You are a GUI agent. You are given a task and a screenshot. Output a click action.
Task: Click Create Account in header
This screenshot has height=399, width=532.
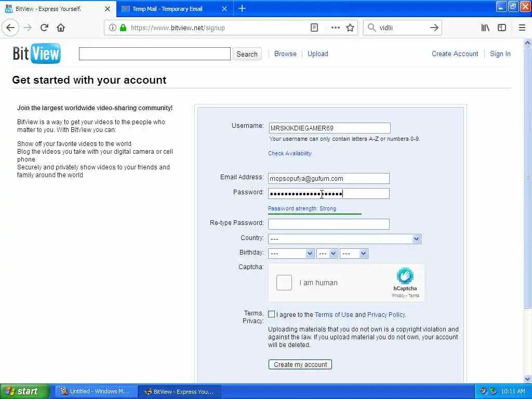(455, 54)
